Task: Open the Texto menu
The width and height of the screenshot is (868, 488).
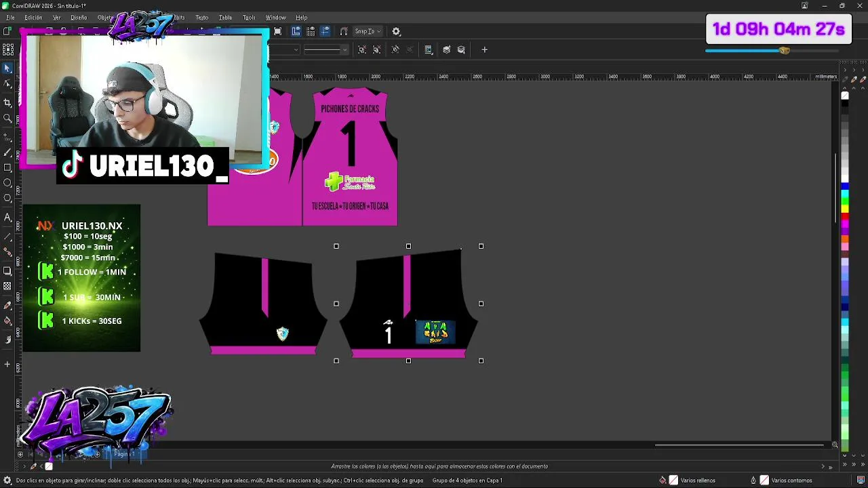Action: (x=202, y=18)
